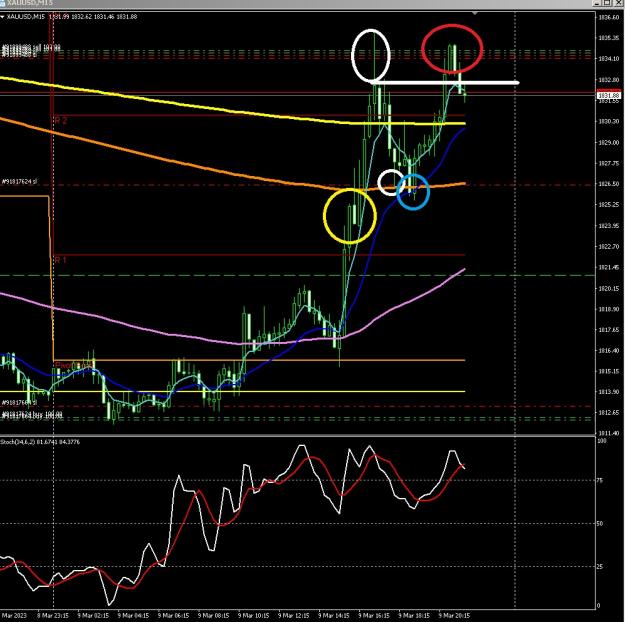Click price scale value 1834.10

(608, 59)
